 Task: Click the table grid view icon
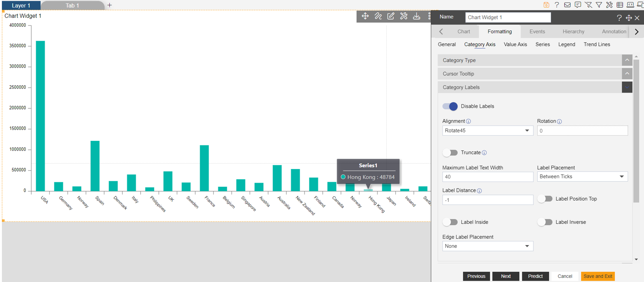(620, 5)
